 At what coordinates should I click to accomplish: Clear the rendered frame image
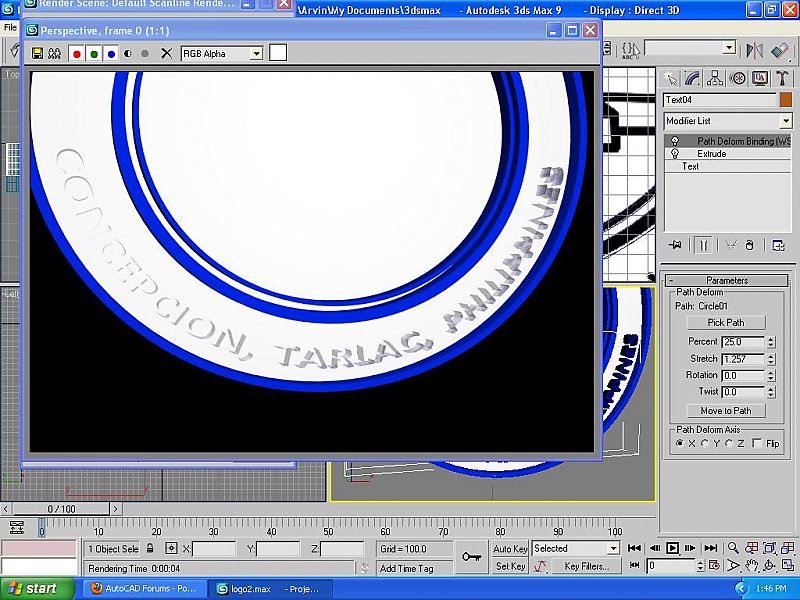166,53
